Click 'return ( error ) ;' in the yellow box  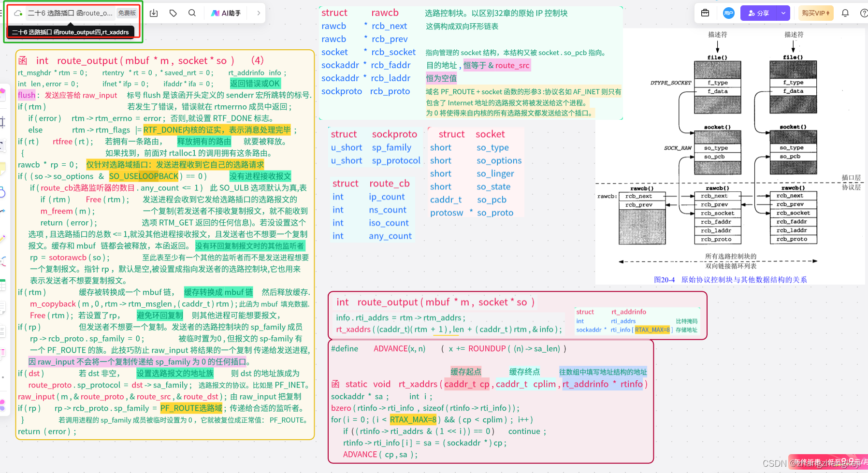click(x=47, y=431)
